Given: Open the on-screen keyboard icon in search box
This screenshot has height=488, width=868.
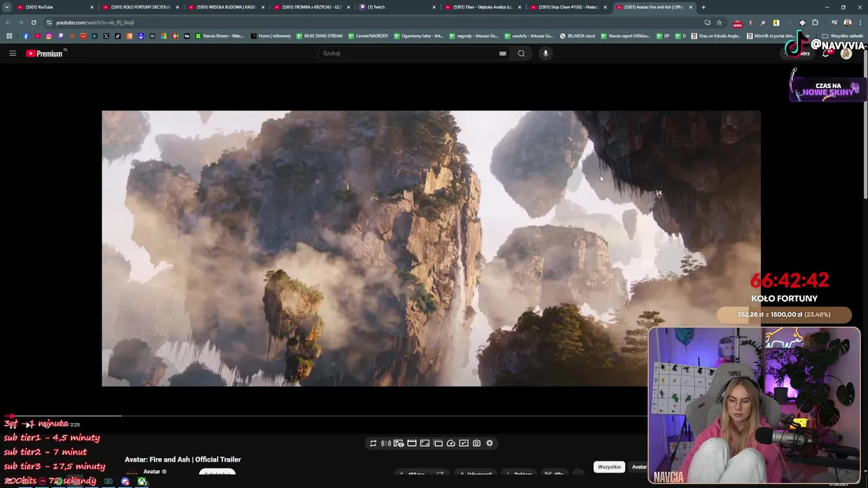Looking at the screenshot, I should click(502, 53).
